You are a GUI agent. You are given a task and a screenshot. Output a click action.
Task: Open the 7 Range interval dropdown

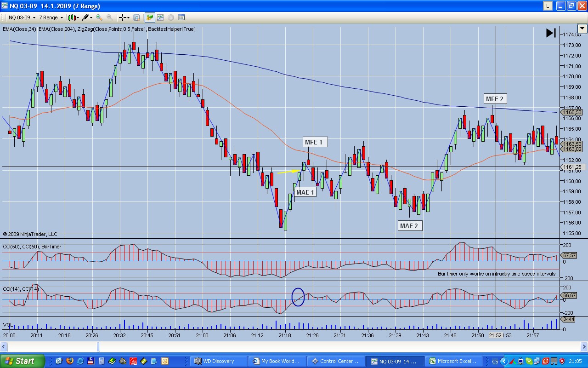[x=51, y=17]
